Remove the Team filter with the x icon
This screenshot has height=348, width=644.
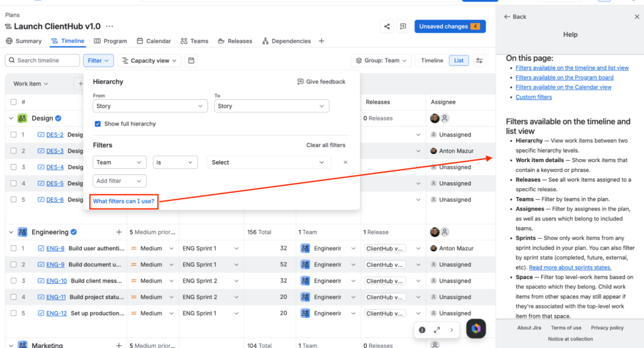345,163
